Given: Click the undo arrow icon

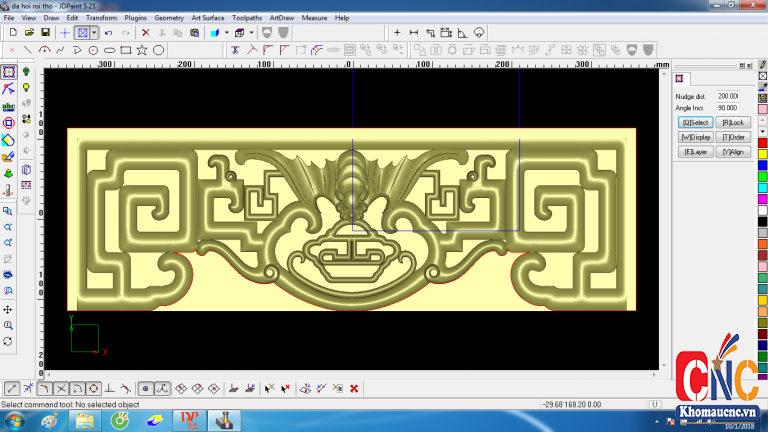Looking at the screenshot, I should pyautogui.click(x=108, y=33).
